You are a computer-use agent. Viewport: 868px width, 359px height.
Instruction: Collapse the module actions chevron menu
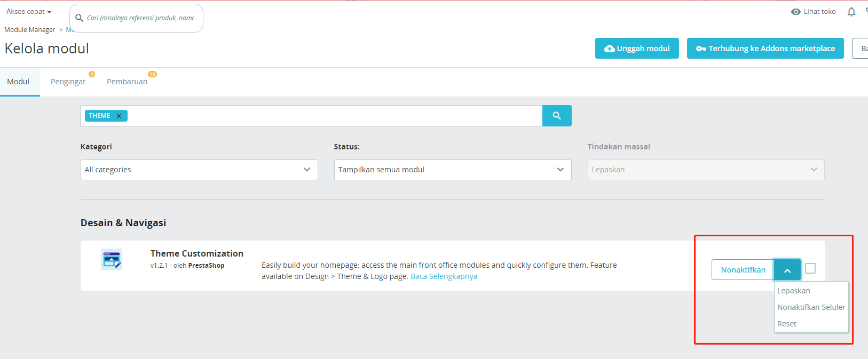(x=787, y=270)
